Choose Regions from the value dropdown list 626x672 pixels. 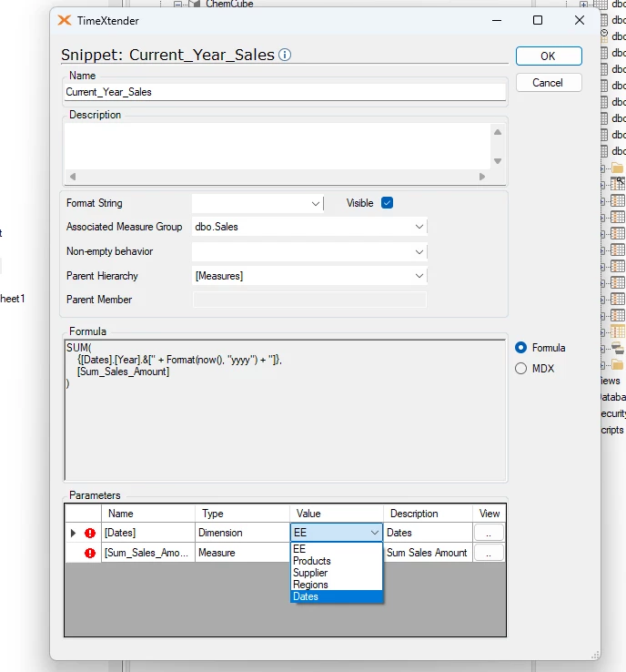coord(336,585)
